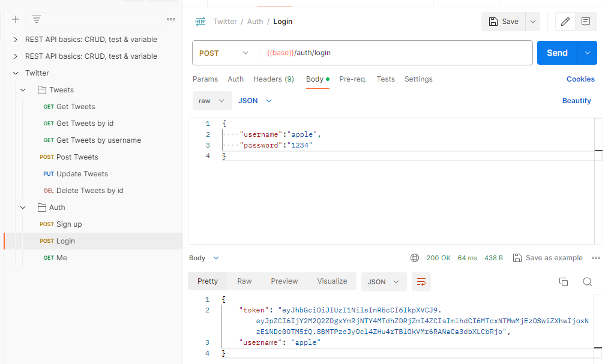Image resolution: width=605 pixels, height=364 pixels.
Task: Click the Beautify link
Action: [576, 101]
